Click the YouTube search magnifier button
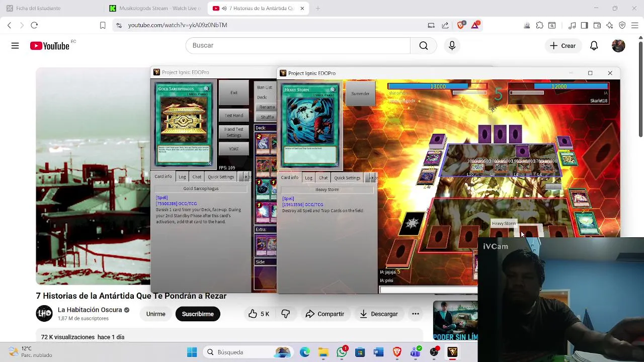Screen dimensions: 644x362 424,46
